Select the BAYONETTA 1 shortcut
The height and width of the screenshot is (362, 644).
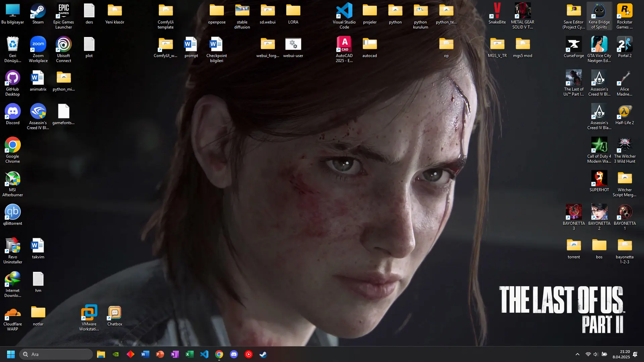[x=625, y=218]
